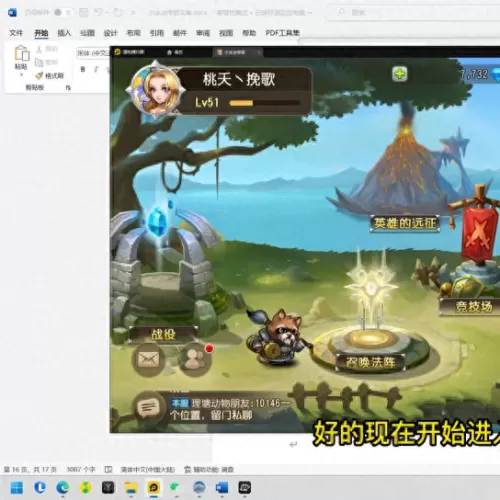The height and width of the screenshot is (500, 500).
Task: Click the word count in Word status bar
Action: [81, 470]
